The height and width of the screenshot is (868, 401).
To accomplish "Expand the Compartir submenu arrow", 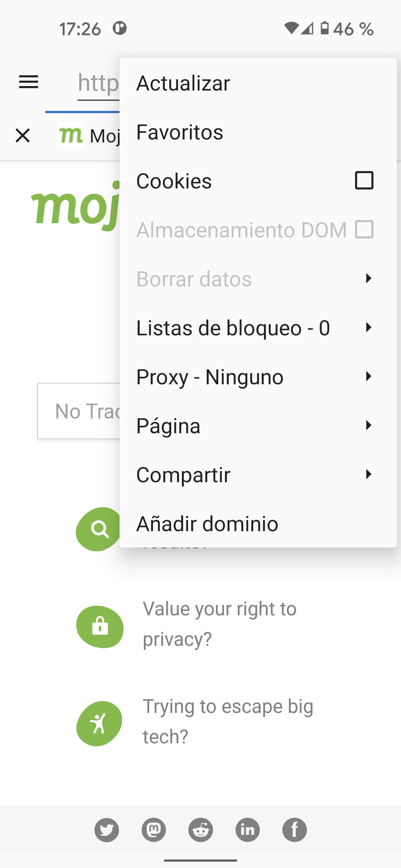I will pos(368,474).
